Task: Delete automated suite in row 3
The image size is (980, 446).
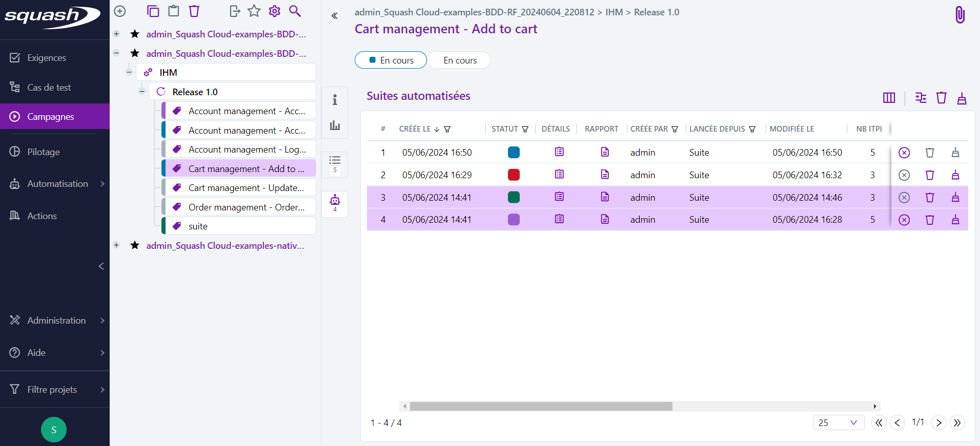Action: pos(930,198)
